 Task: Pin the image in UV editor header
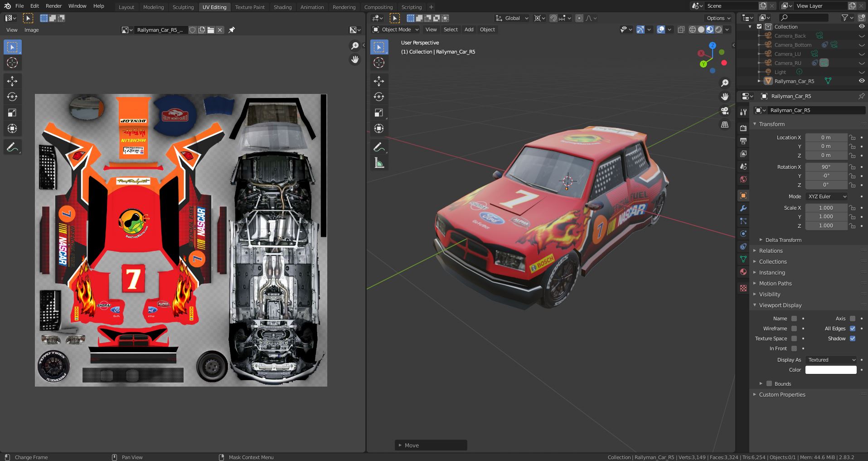click(232, 30)
